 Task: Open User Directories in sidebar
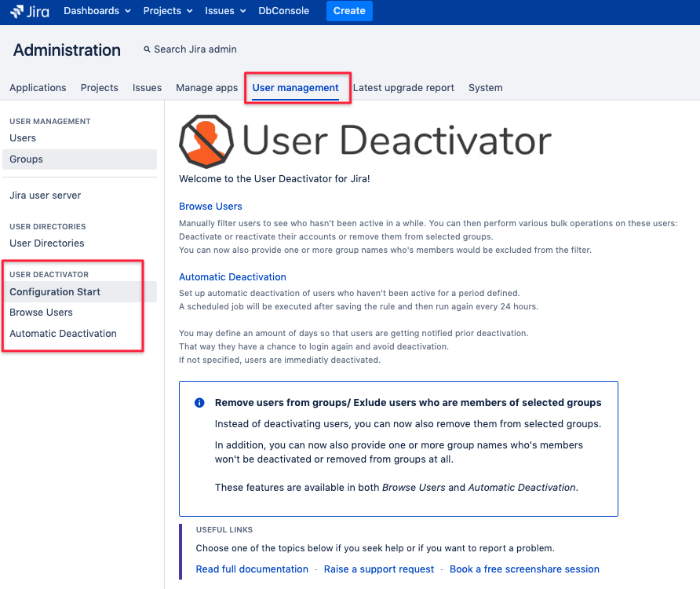point(47,243)
